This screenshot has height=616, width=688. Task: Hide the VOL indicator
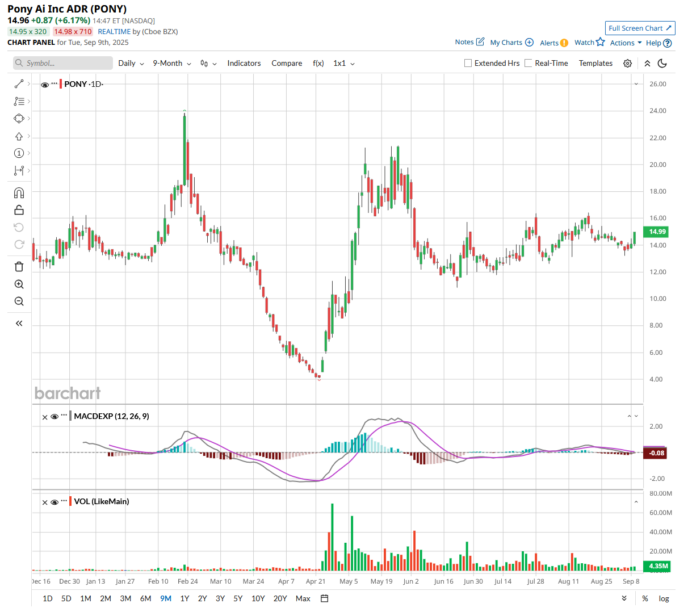54,502
